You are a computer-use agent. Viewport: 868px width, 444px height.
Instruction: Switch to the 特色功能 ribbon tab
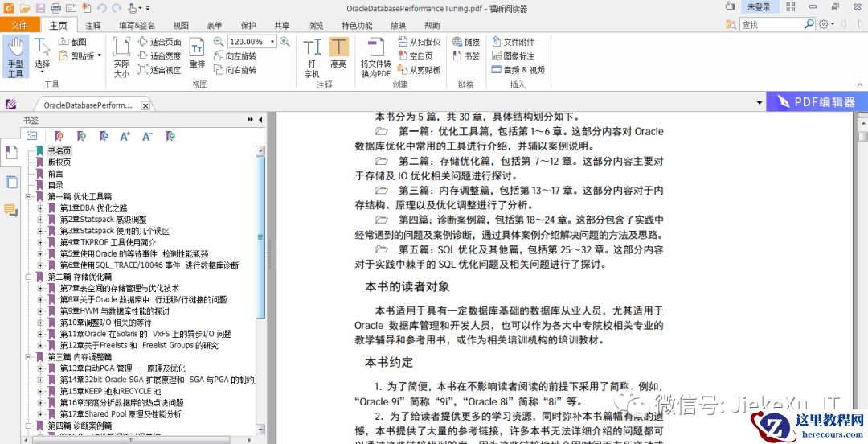(357, 26)
